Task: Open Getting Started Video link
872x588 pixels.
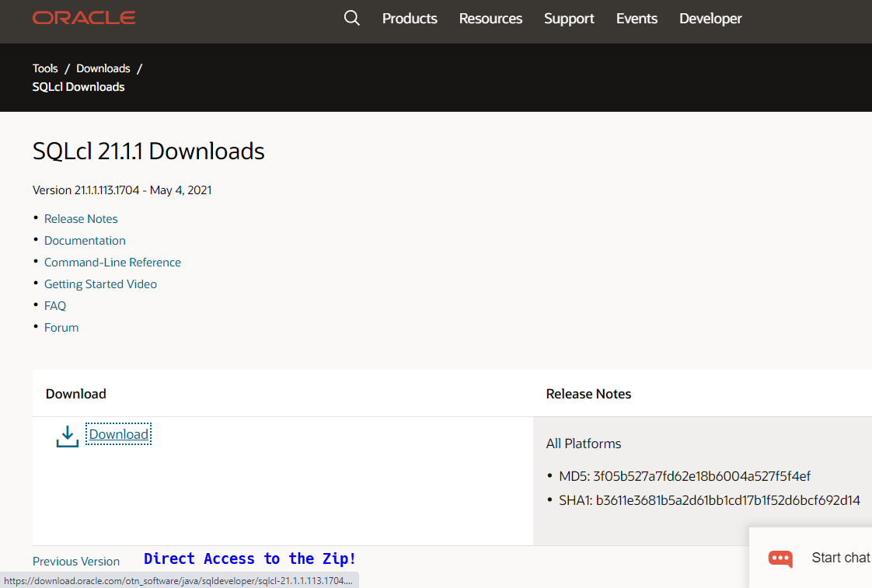Action: click(x=101, y=284)
